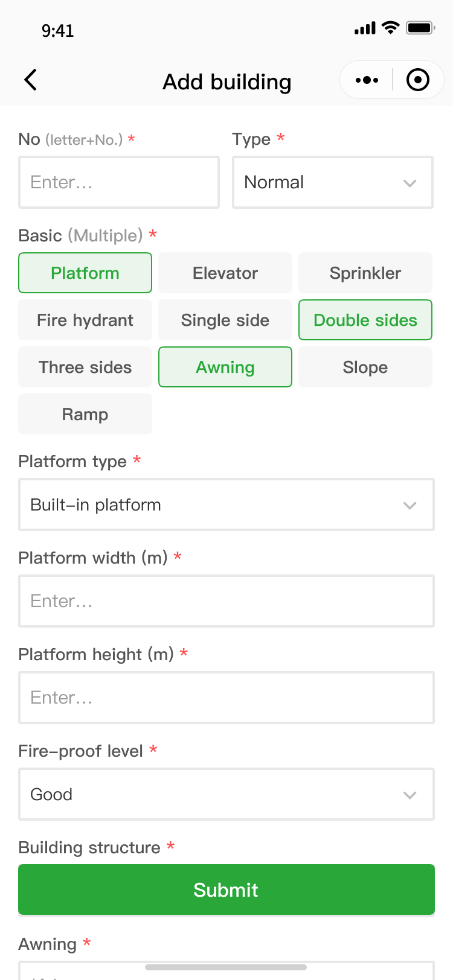Choose the Single side option
The height and width of the screenshot is (980, 453).
click(225, 320)
